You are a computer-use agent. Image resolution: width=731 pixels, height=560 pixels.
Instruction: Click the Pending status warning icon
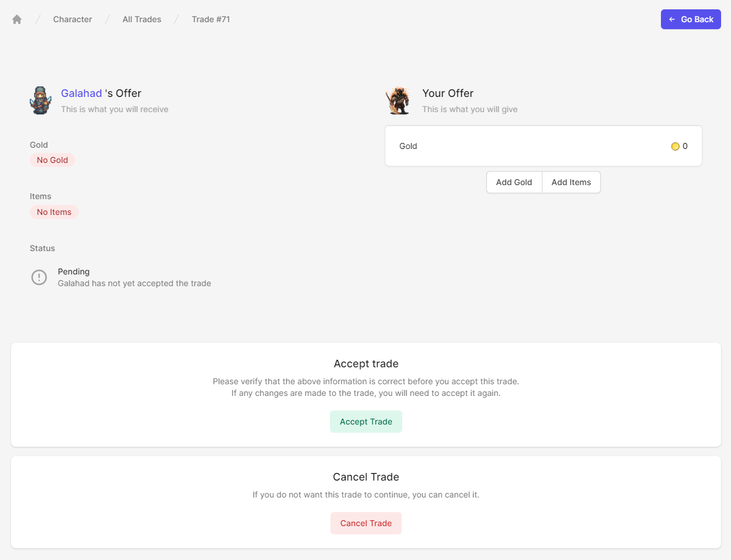[x=39, y=277]
